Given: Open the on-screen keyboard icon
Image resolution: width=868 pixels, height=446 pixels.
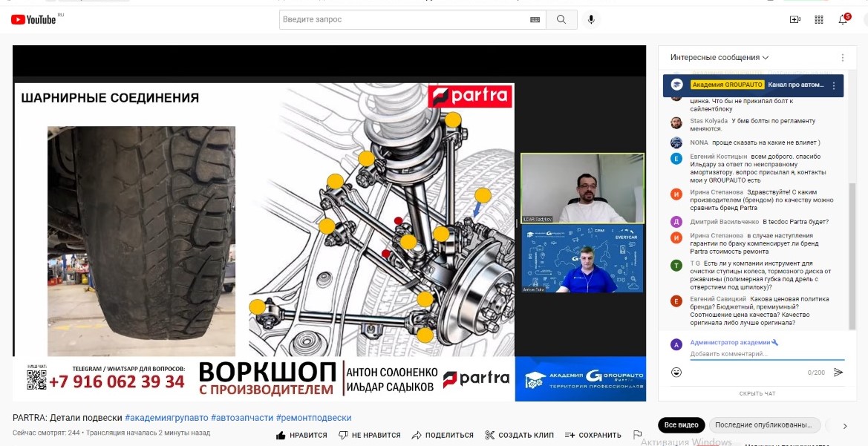Looking at the screenshot, I should 535,19.
